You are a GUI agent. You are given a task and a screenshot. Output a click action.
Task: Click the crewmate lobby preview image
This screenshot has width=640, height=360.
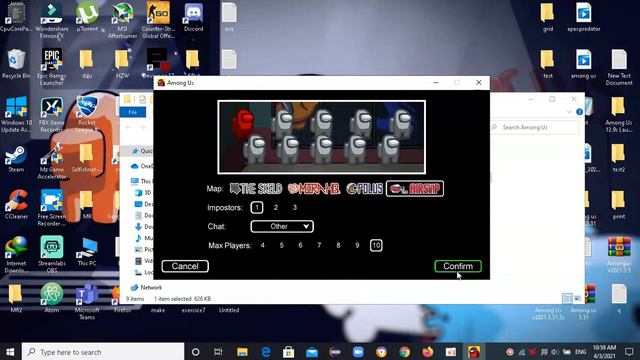point(322,137)
